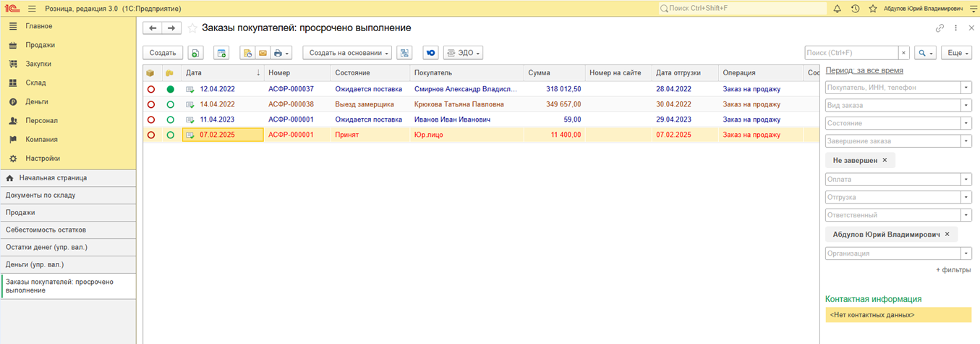Remove the 'Не завершен' filter tag
The image size is (980, 344).
click(885, 160)
